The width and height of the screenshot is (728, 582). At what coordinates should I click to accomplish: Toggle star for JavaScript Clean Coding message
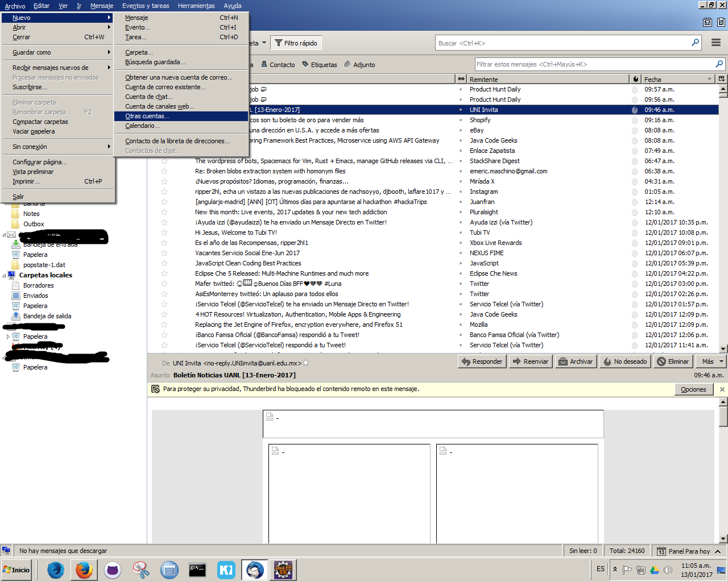point(164,263)
